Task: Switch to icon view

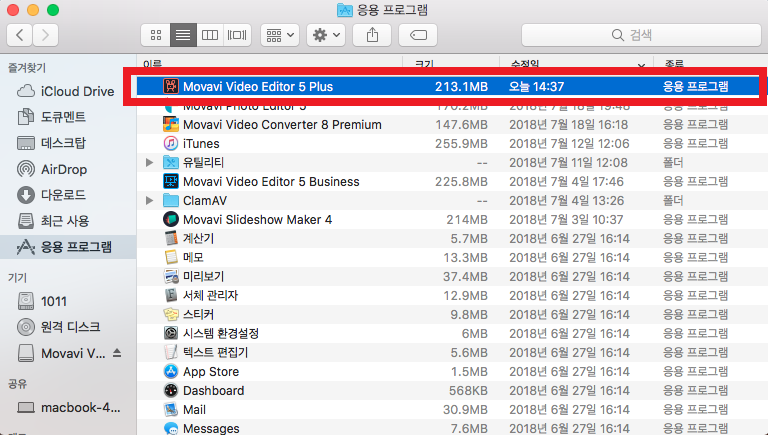Action: pyautogui.click(x=156, y=35)
